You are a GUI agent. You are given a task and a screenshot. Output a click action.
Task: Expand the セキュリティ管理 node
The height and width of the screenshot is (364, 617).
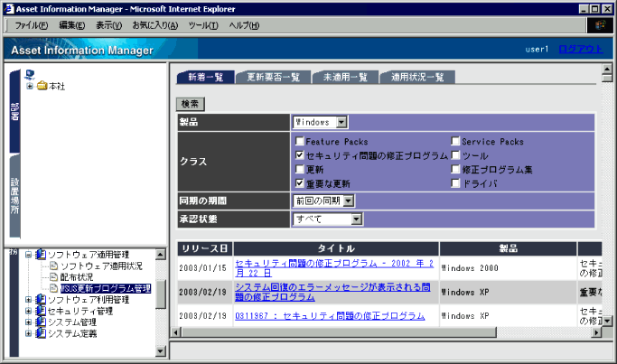pyautogui.click(x=28, y=311)
